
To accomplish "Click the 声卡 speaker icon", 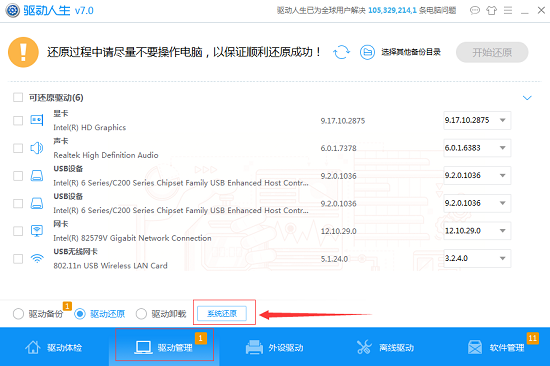I will point(37,148).
